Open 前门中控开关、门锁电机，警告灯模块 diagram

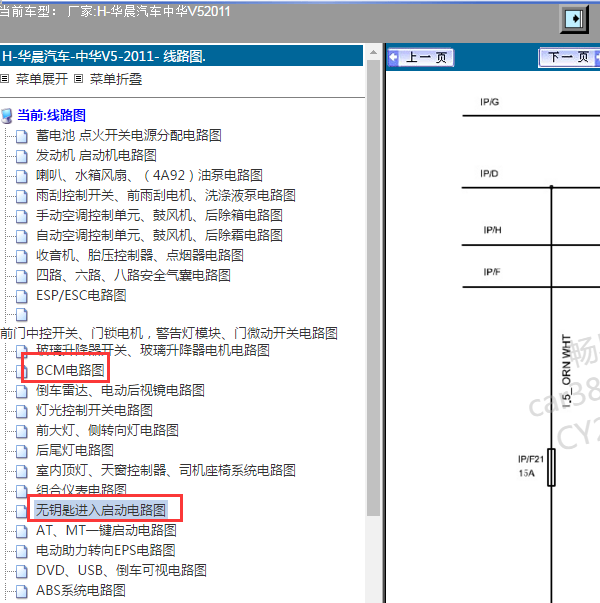169,333
